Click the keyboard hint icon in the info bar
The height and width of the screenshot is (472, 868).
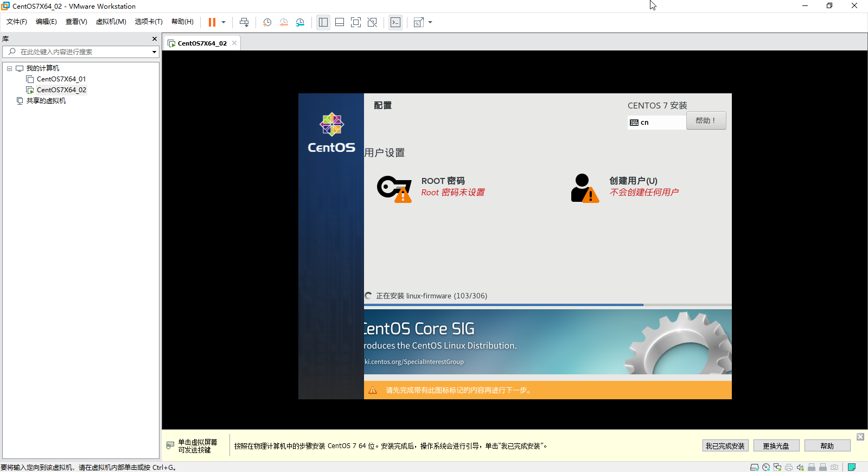coord(170,445)
